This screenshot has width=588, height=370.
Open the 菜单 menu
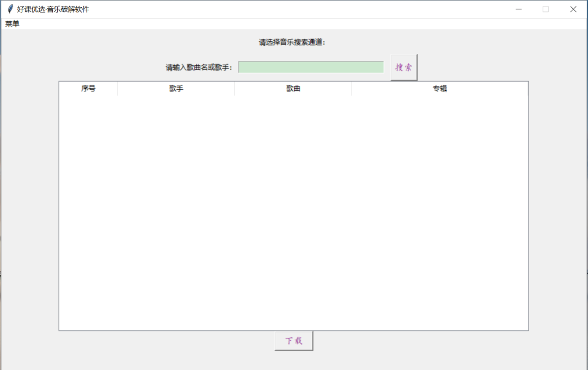tap(11, 23)
